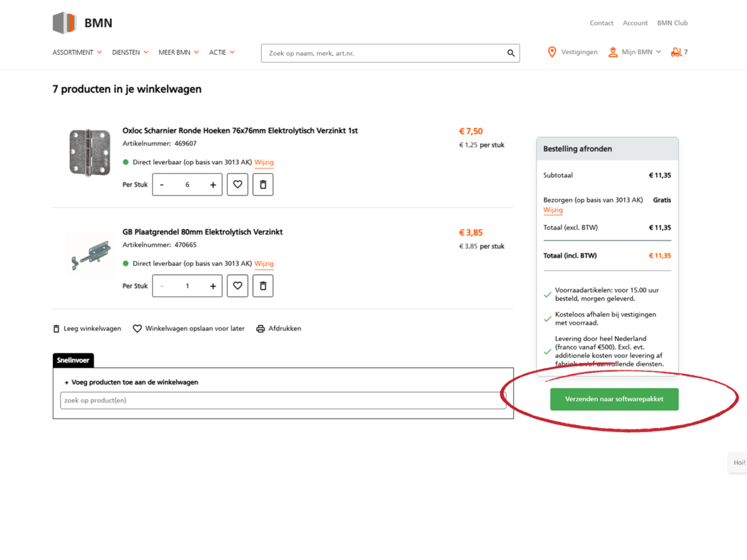The image size is (747, 560).
Task: Decrease Oxloc Scharnier quantity with minus
Action: [162, 185]
